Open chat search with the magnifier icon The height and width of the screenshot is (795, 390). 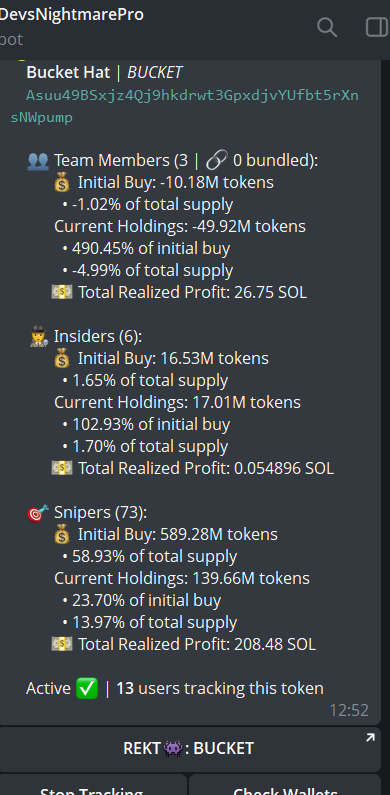point(327,27)
